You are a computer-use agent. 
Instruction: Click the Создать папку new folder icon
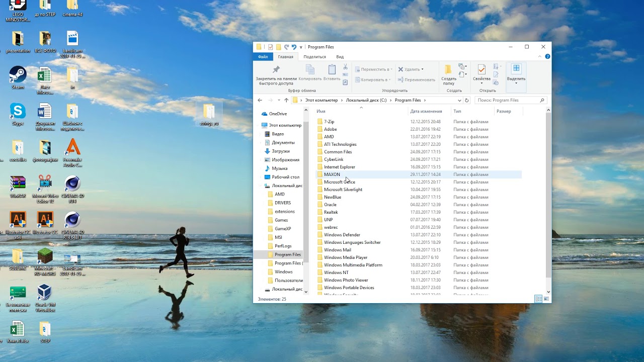pyautogui.click(x=448, y=70)
